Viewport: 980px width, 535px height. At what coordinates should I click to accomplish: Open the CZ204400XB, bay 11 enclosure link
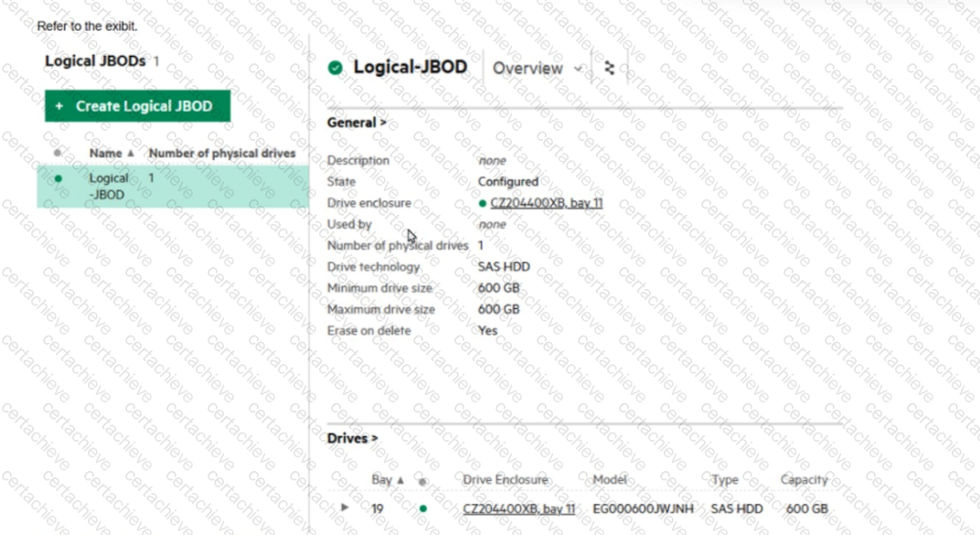point(546,202)
